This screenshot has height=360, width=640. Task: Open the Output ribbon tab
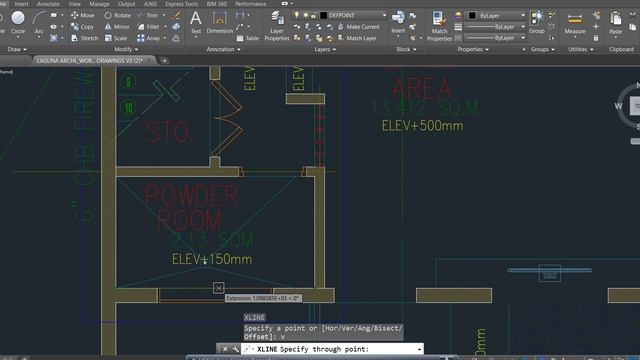(127, 4)
